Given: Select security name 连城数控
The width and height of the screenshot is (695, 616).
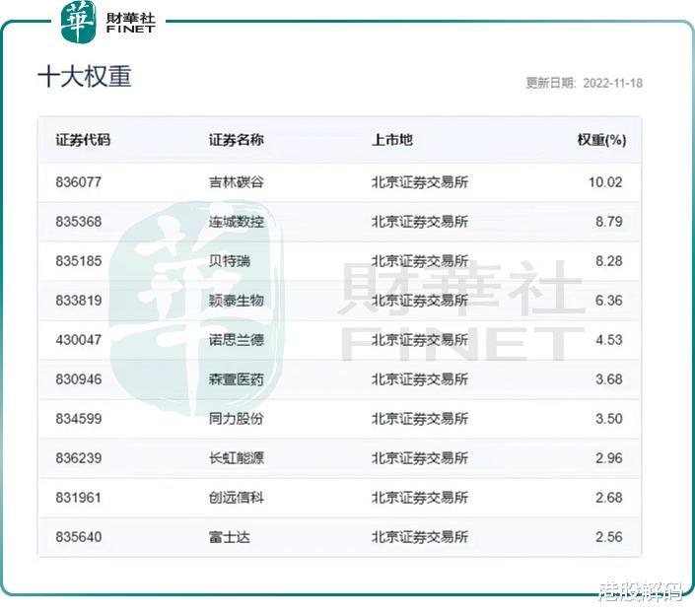Looking at the screenshot, I should point(237,222).
